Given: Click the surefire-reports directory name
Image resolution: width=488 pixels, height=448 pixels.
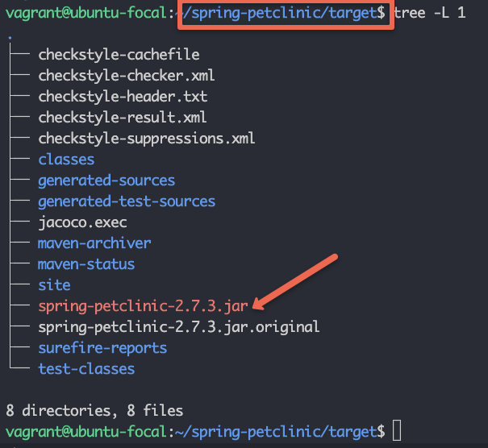Looking at the screenshot, I should tap(102, 348).
